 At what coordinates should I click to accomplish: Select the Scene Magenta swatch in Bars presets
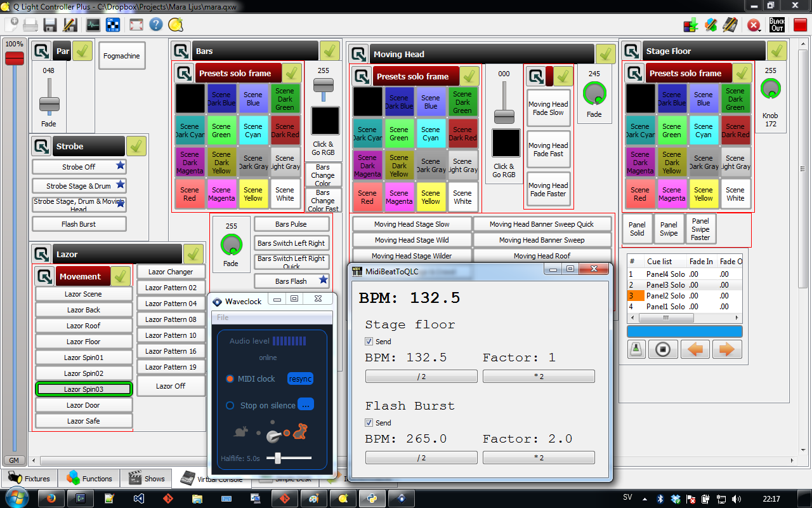221,194
